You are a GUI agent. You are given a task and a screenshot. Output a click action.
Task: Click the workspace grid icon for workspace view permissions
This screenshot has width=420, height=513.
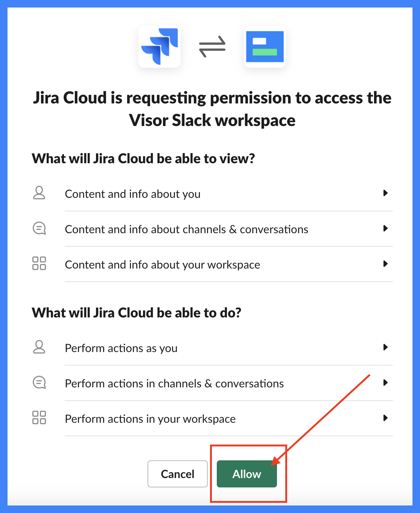(x=39, y=264)
